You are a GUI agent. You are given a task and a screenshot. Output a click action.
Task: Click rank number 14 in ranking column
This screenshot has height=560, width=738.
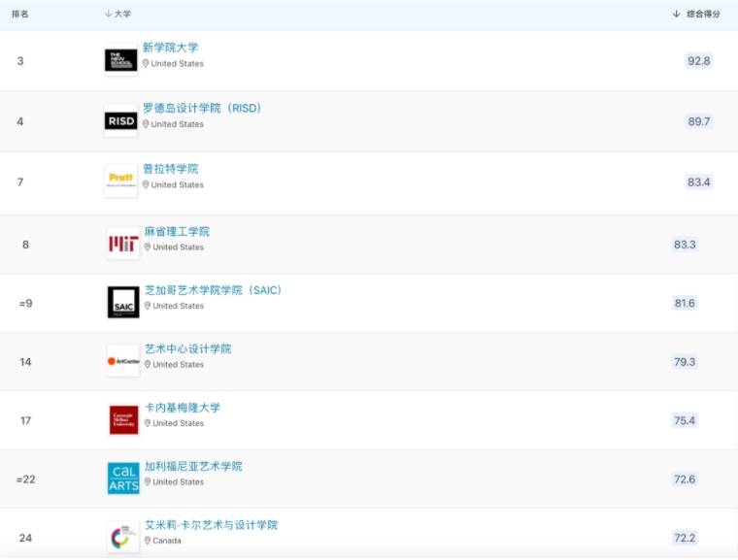[25, 362]
